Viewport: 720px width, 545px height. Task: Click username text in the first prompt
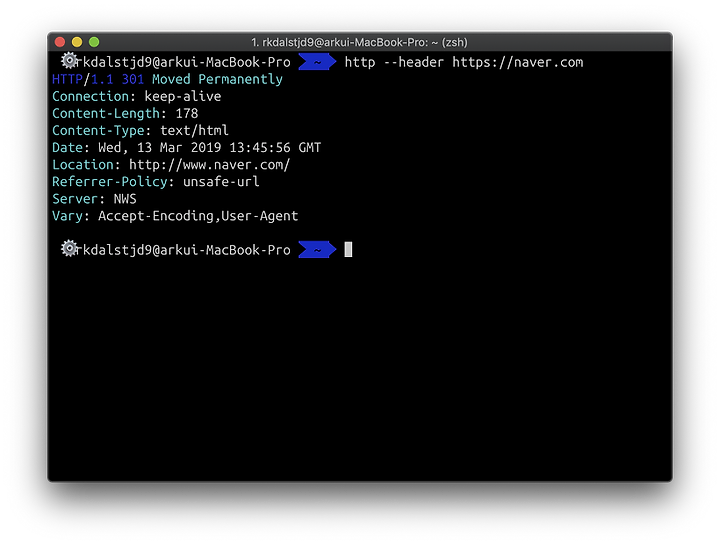click(x=184, y=62)
